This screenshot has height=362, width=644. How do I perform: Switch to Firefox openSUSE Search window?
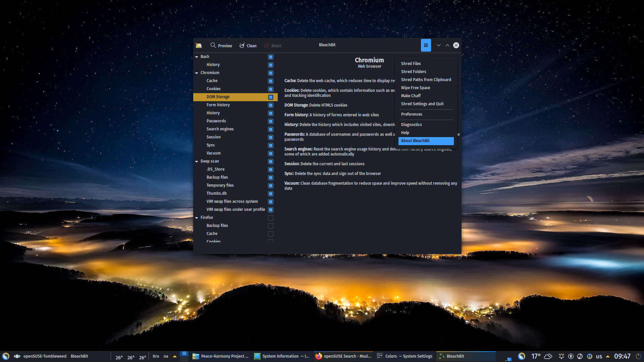[344, 356]
